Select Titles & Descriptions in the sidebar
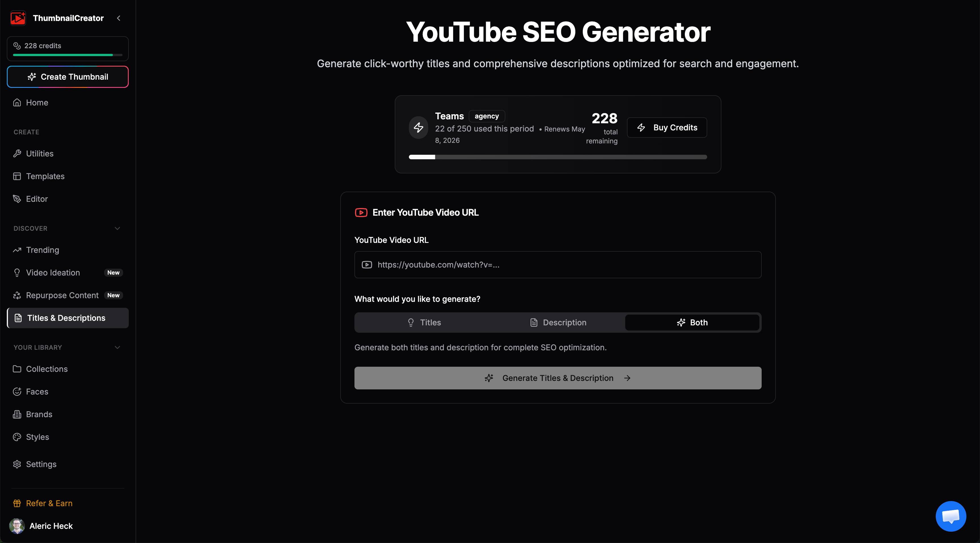 (68, 318)
